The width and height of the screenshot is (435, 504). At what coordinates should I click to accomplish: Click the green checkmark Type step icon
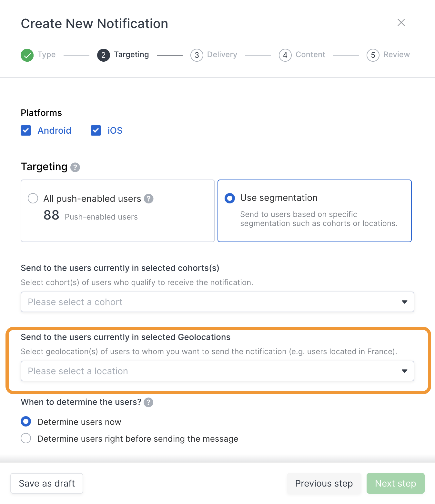[x=27, y=55]
